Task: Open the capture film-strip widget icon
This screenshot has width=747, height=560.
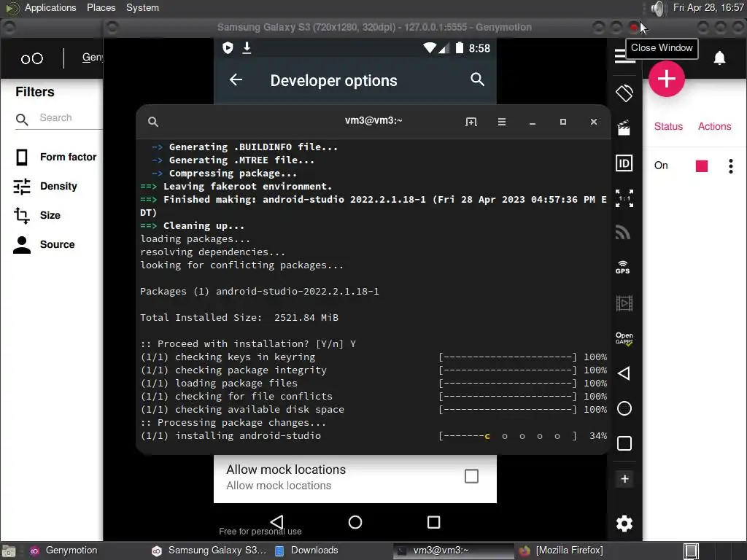Action: click(x=624, y=303)
